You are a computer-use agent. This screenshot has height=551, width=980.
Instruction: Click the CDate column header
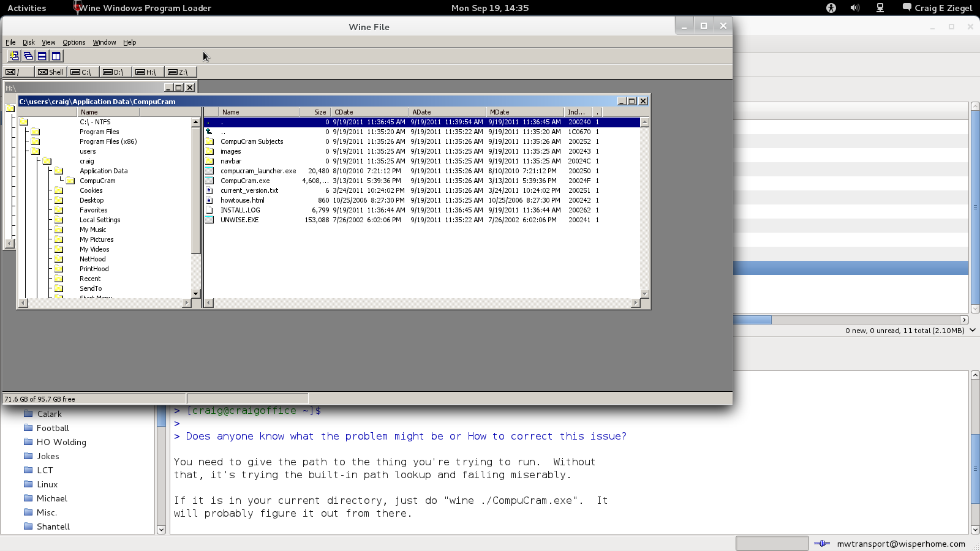click(370, 112)
